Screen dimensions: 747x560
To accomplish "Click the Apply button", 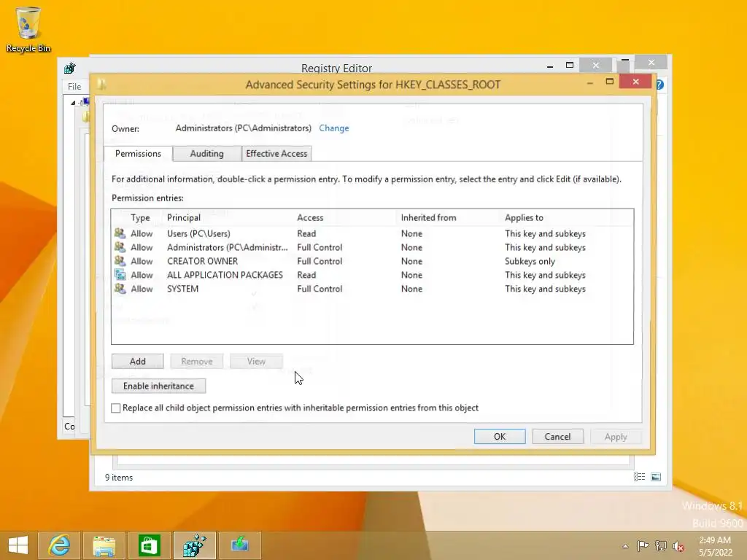I will [x=616, y=437].
